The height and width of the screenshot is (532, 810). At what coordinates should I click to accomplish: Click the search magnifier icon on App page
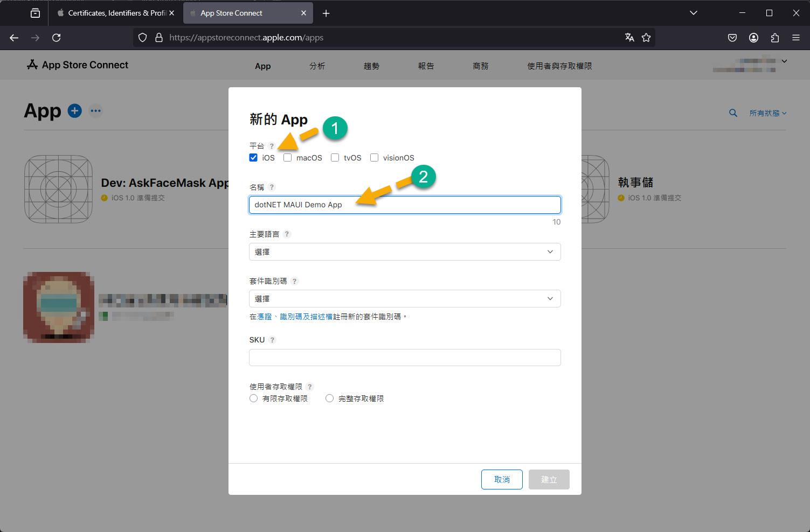733,113
